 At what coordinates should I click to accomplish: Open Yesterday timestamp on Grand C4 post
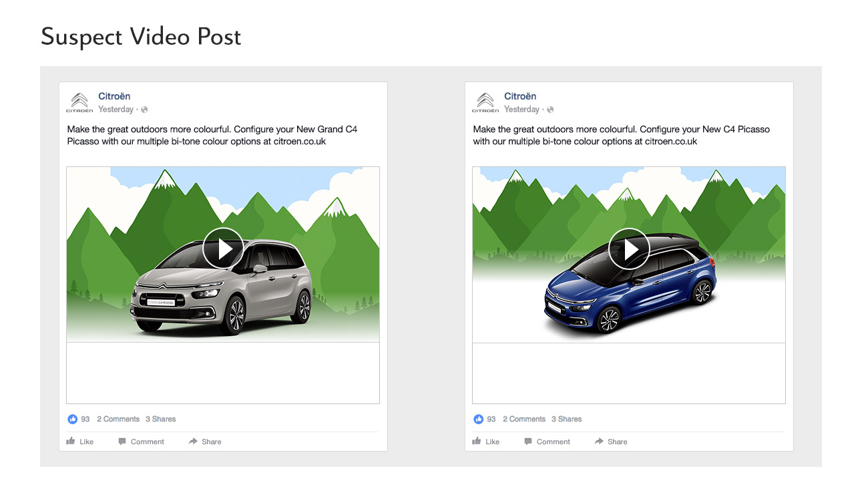[x=116, y=110]
